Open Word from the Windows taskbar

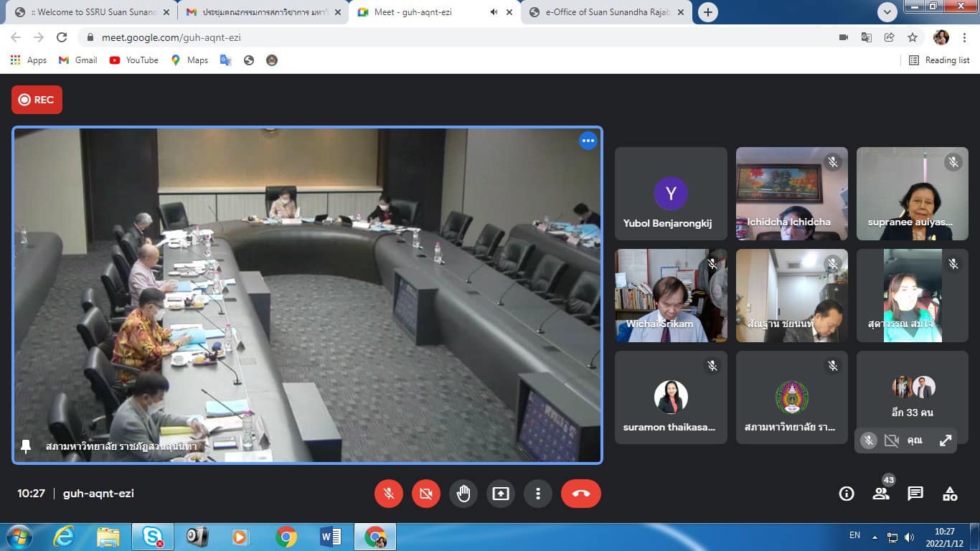tap(330, 537)
